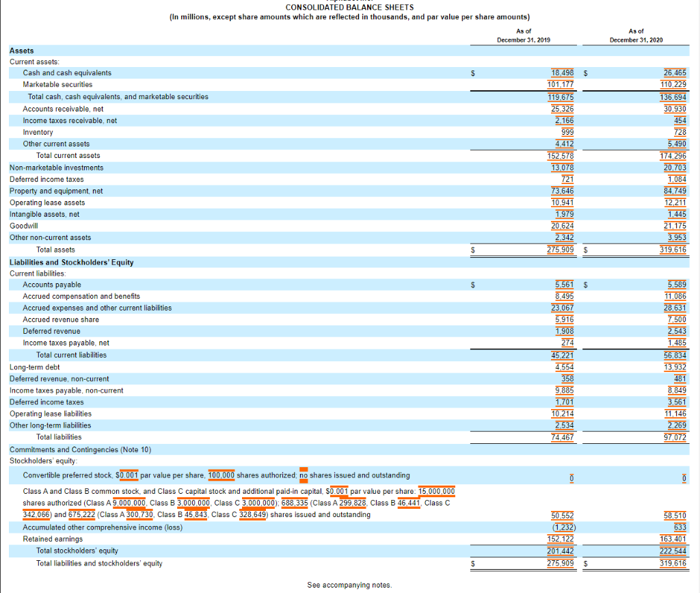Select the See accompanying notes text
Screen dimensions: 700x593
pyautogui.click(x=349, y=585)
